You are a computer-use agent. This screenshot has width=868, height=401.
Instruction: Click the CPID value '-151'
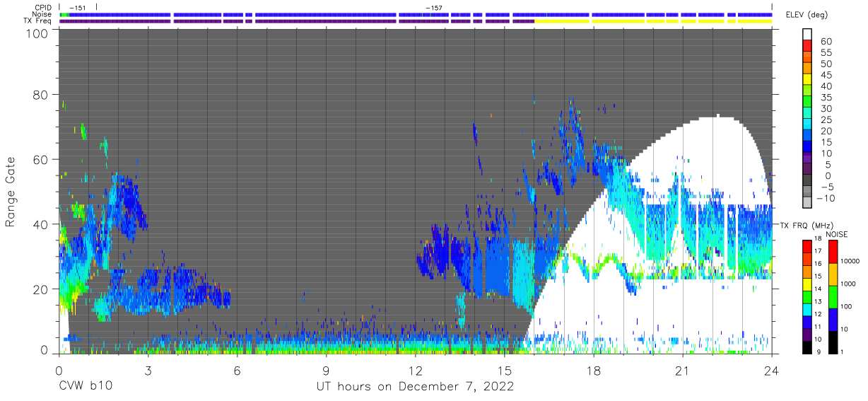[x=78, y=8]
